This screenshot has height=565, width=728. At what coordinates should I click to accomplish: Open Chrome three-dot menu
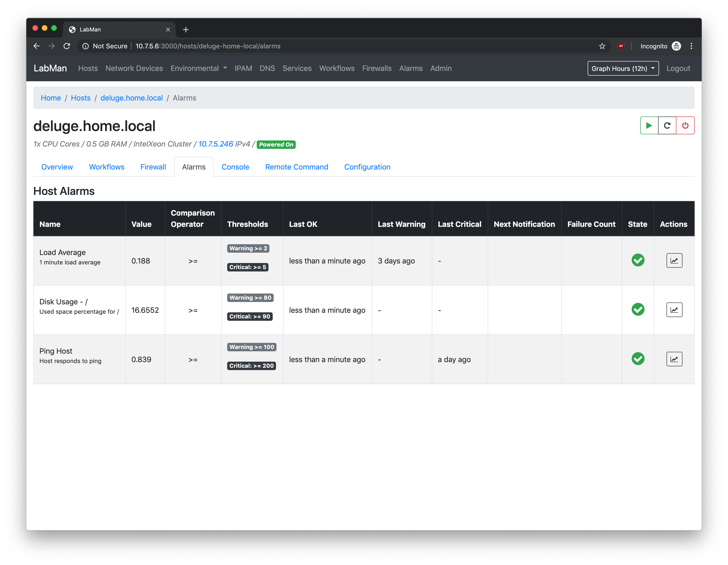click(x=691, y=46)
